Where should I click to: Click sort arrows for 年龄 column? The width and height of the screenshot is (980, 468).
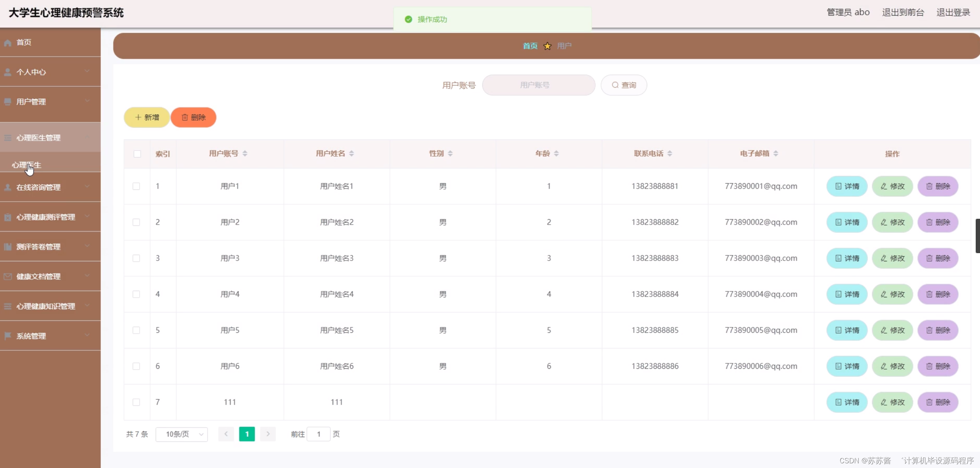(x=556, y=154)
